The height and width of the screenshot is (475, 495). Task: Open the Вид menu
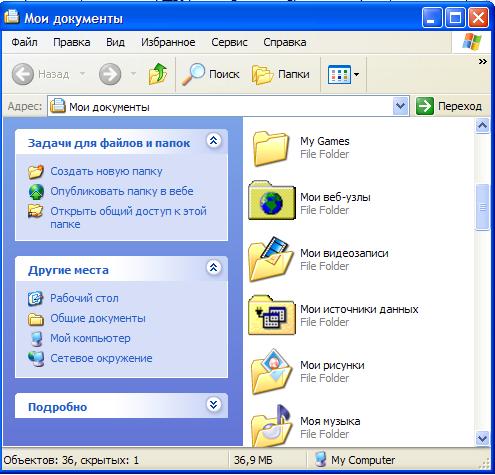(x=115, y=42)
